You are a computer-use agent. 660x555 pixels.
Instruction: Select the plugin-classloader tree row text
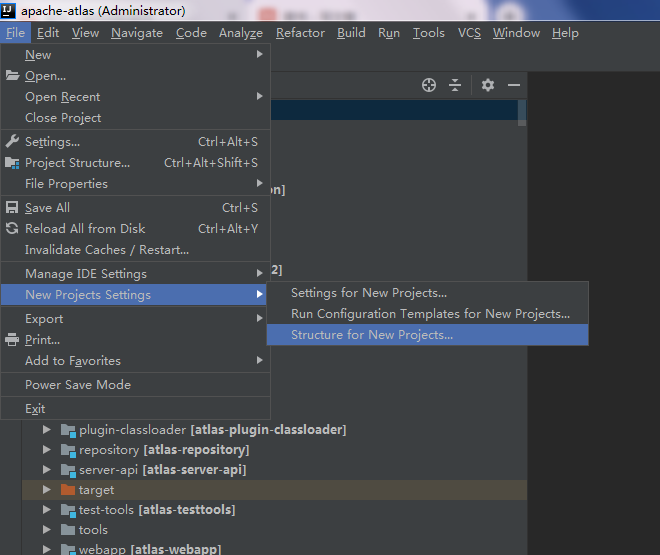click(213, 430)
